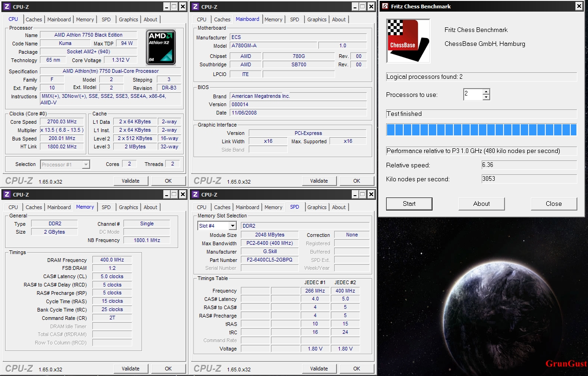Open the Memory tab in the CPU window

click(85, 19)
